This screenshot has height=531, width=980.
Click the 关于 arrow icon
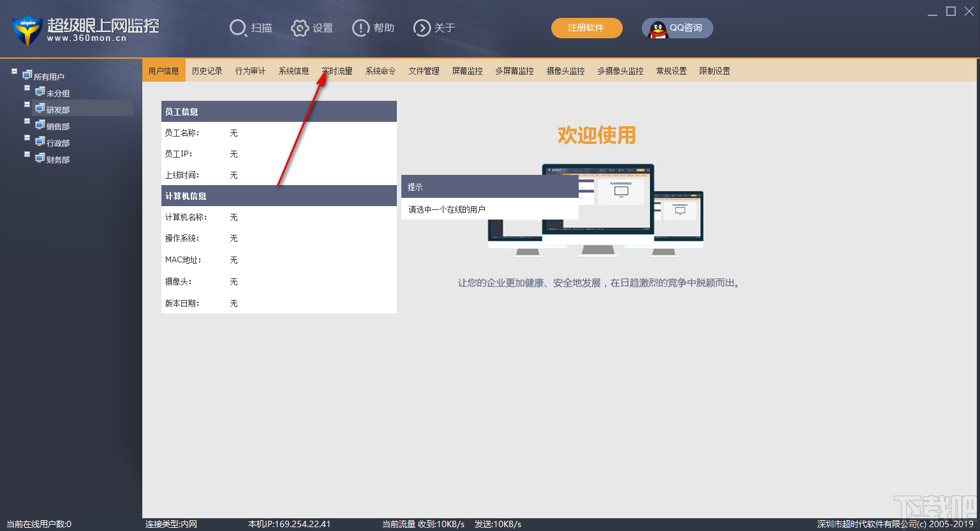421,27
